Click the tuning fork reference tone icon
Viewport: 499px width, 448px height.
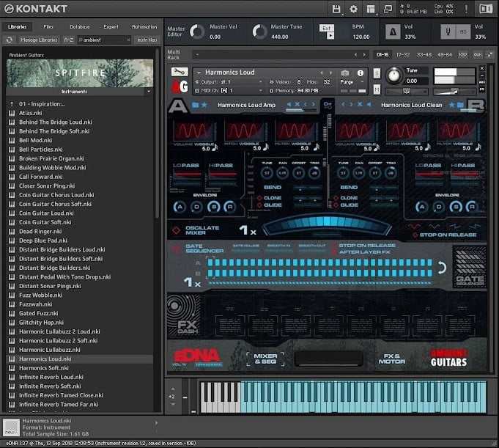tap(448, 32)
